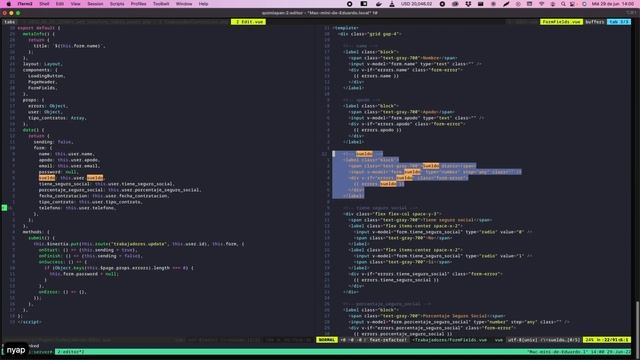Click the div class="grid gap-4" line
The image size is (640, 360).
(x=370, y=34)
